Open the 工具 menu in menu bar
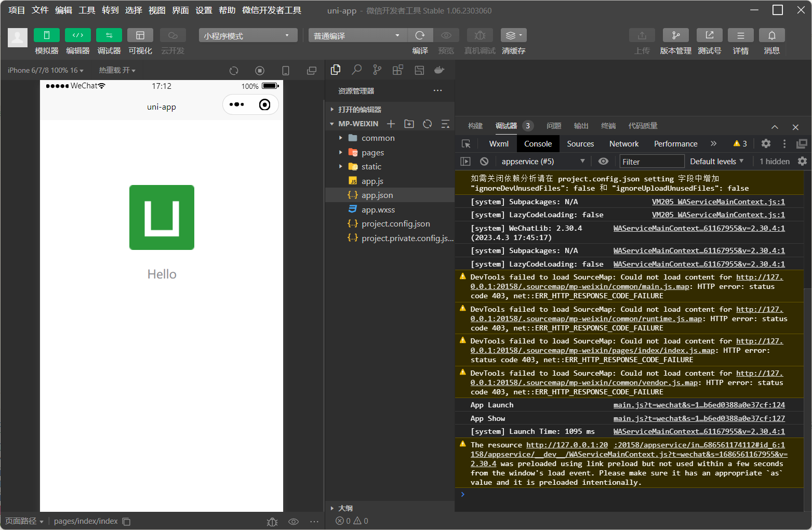 87,10
